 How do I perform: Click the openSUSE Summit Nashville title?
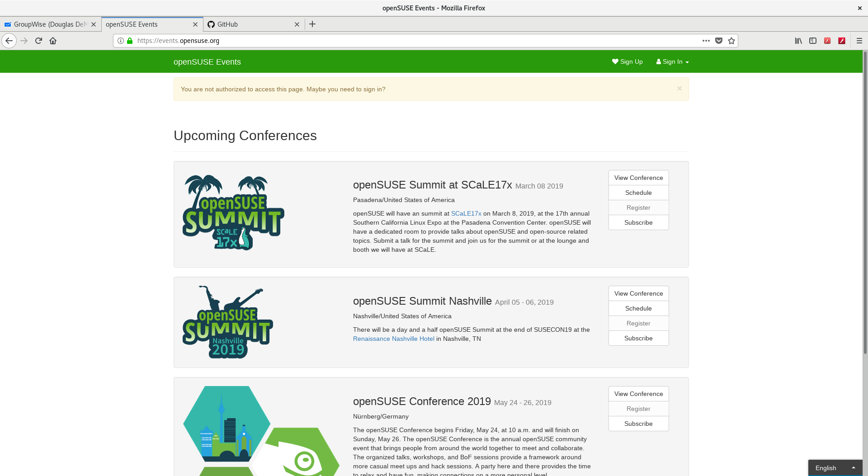point(422,301)
